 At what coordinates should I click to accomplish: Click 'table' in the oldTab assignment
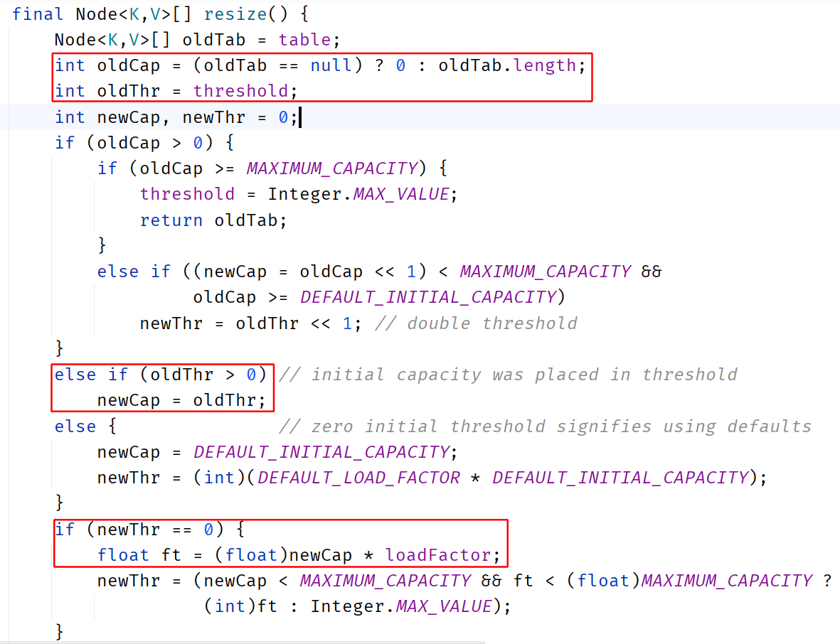[x=304, y=40]
